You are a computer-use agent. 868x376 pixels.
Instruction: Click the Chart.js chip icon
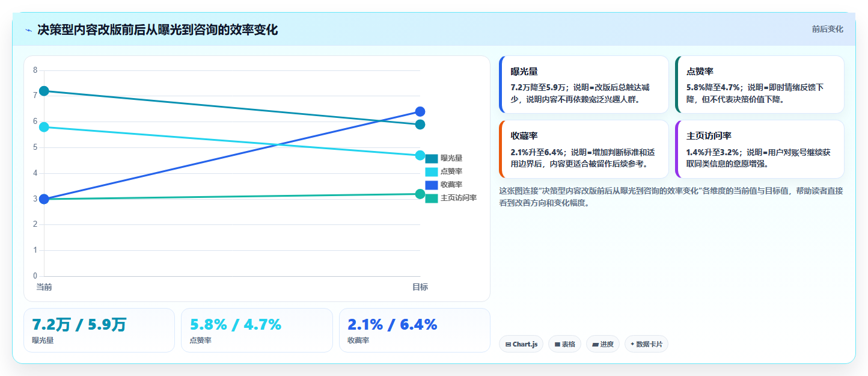coord(508,345)
